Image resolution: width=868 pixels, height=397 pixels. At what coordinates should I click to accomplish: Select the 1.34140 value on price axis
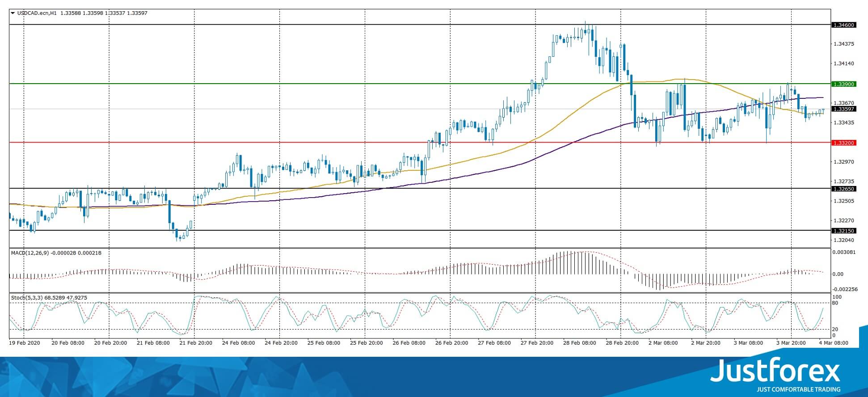coord(844,63)
